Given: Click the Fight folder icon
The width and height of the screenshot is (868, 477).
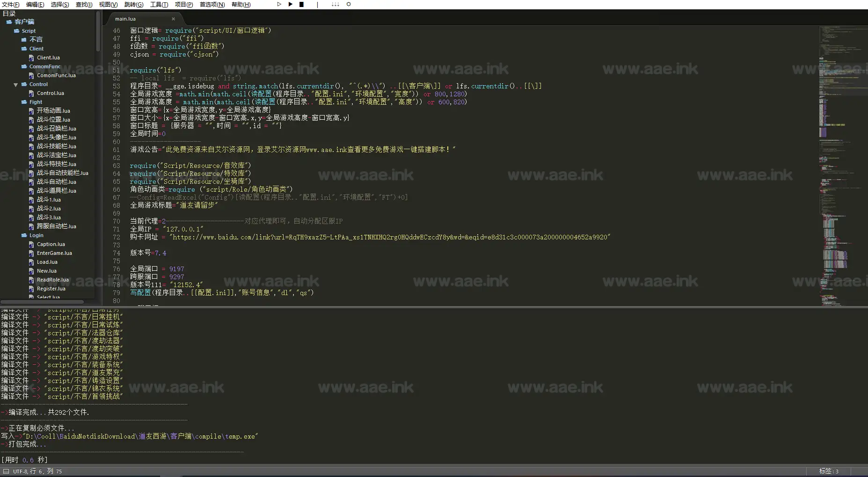Looking at the screenshot, I should (x=24, y=102).
